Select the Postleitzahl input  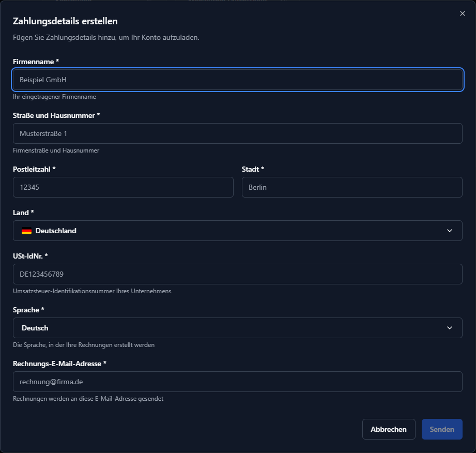click(x=123, y=187)
